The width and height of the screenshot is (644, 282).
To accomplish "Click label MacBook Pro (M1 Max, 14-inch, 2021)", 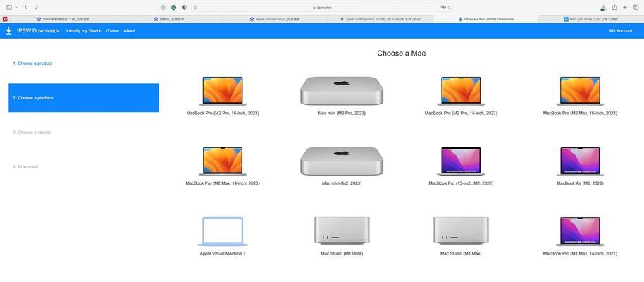I will (580, 254).
